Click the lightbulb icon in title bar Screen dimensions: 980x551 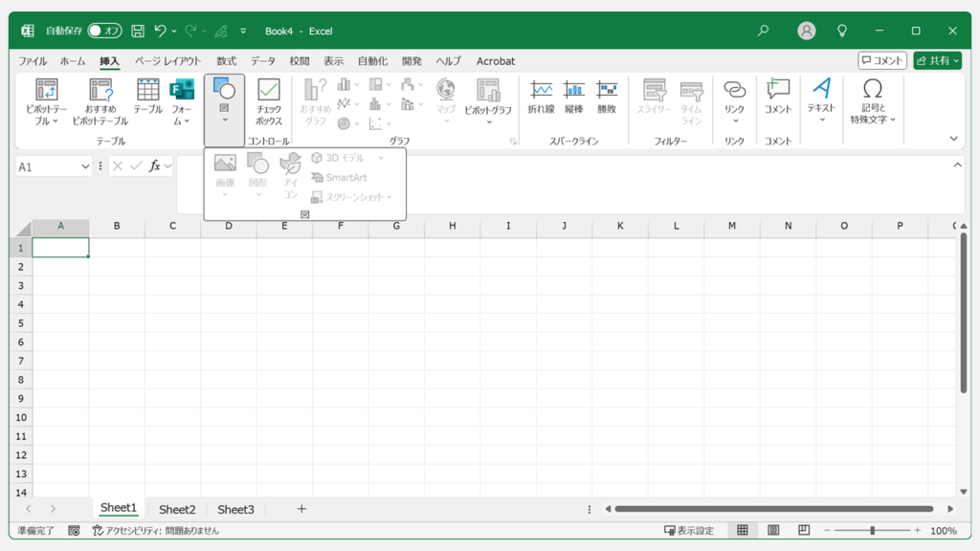click(842, 31)
